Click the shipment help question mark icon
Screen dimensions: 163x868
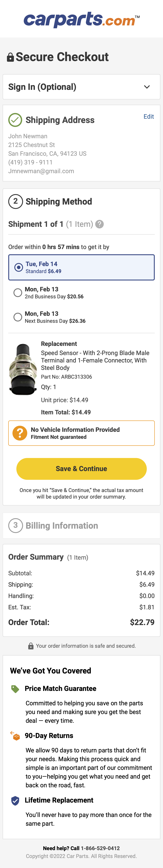tap(100, 224)
